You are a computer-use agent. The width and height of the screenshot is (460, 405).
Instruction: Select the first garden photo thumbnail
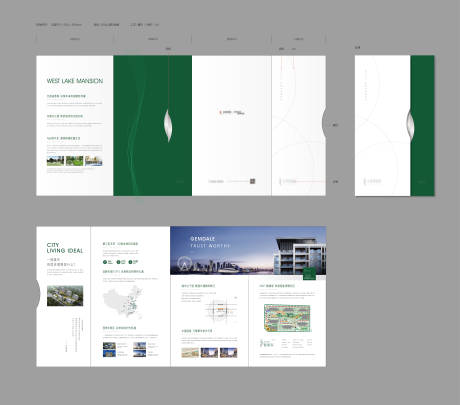(55, 161)
